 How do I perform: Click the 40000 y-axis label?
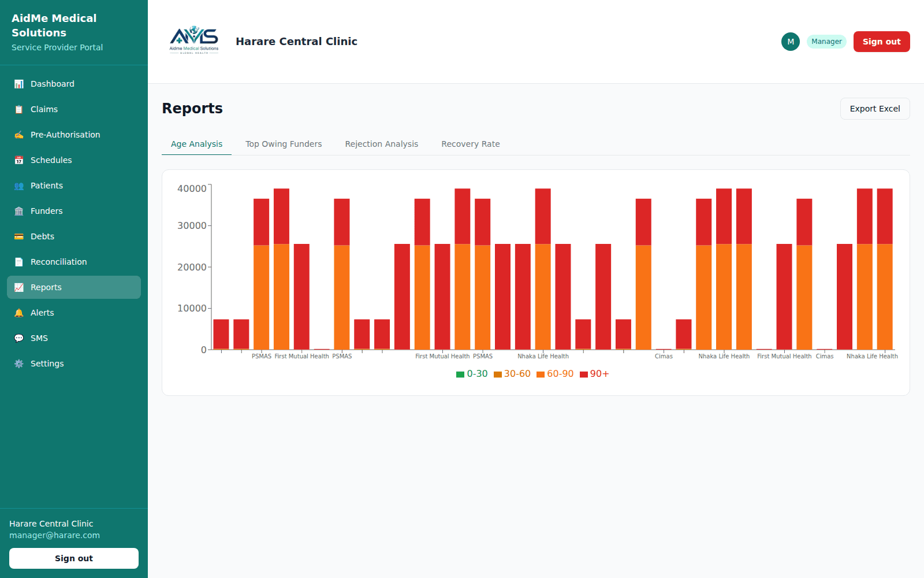point(192,188)
